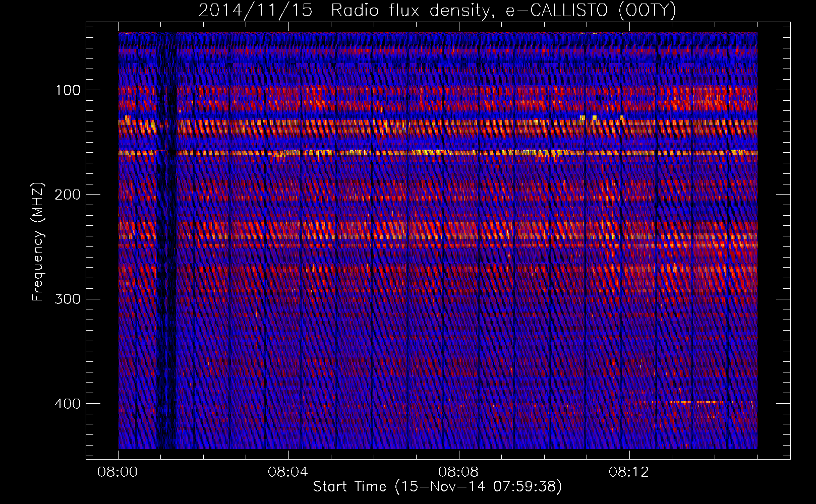Click the plot title with the 2014/11/15 date
The image size is (816, 504).
click(437, 10)
